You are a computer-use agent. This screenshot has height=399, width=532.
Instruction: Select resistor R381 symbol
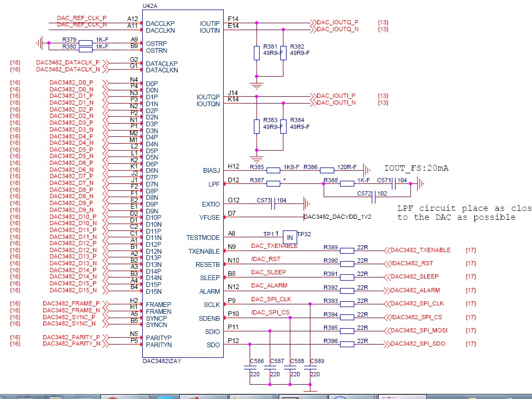pos(257,53)
